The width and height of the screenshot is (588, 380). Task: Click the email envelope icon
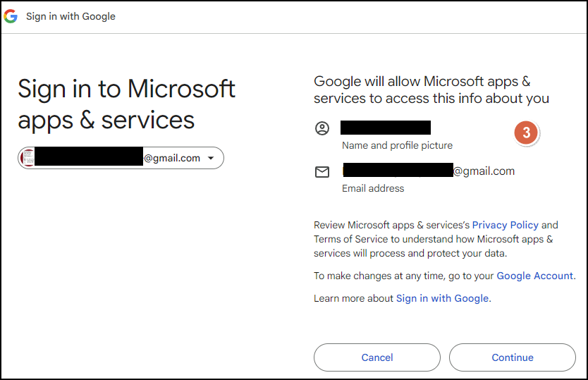point(322,172)
